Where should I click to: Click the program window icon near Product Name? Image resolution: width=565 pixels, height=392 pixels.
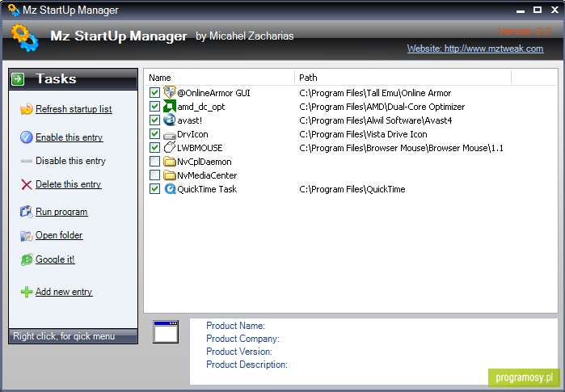coord(166,332)
